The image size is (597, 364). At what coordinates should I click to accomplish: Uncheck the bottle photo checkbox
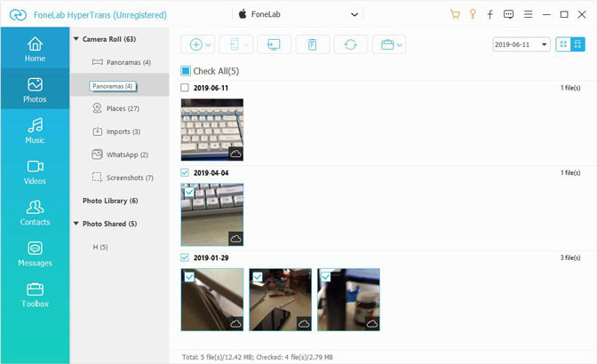pos(325,276)
